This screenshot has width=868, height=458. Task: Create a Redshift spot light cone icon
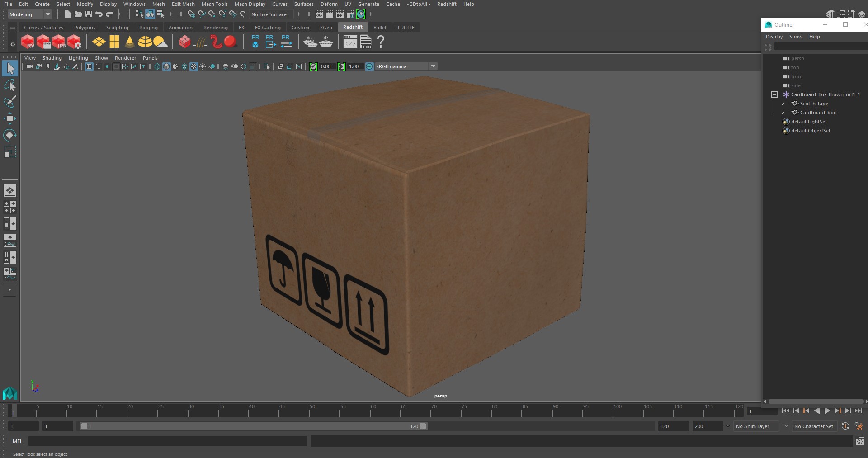click(130, 42)
